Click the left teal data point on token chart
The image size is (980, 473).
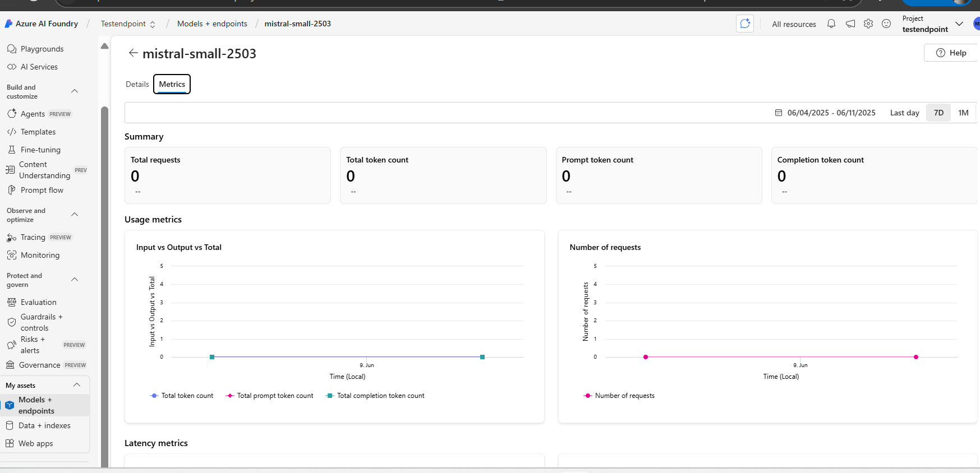tap(212, 357)
